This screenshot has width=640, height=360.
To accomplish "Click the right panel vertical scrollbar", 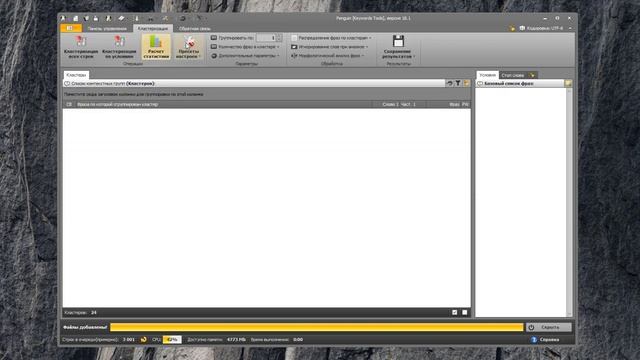I will [569, 202].
